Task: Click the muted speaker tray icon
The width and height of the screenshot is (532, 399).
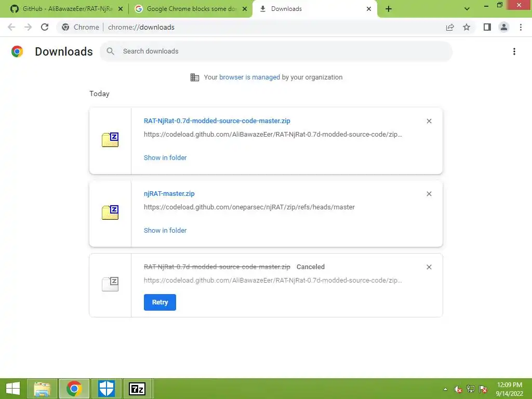Action: [x=458, y=389]
